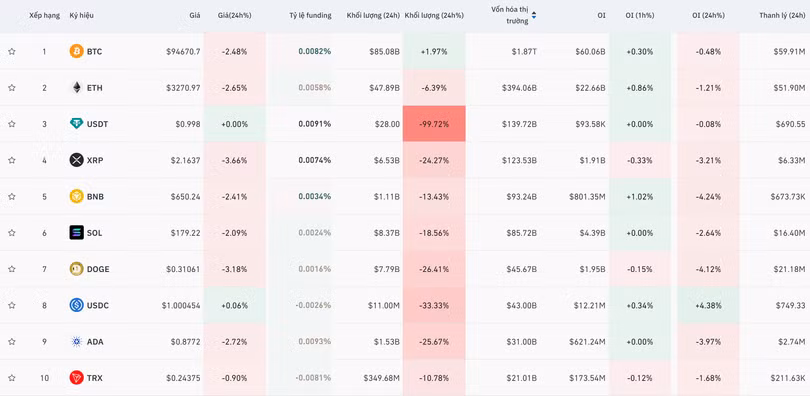Screen dimensions: 810x396
Task: Click XRP funding rate 0.0074%
Action: coord(315,160)
